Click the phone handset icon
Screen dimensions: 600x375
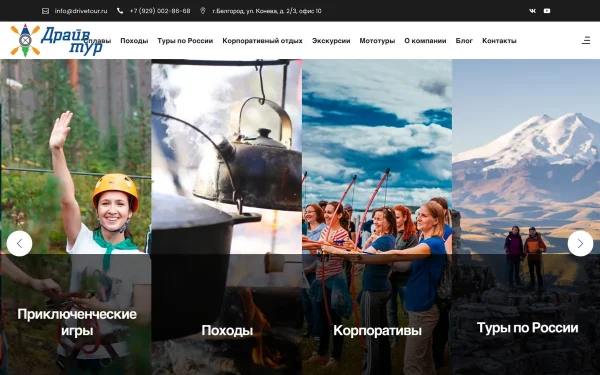120,11
